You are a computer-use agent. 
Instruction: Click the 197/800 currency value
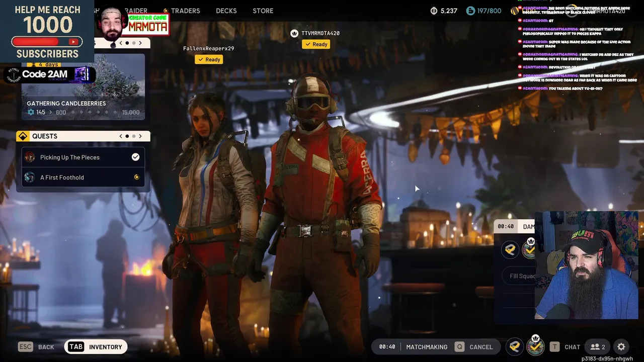[489, 11]
